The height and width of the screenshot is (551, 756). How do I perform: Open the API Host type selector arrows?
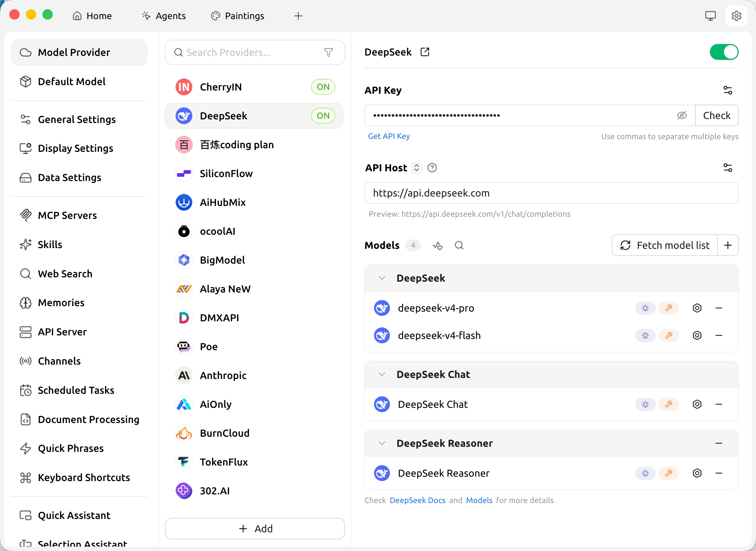(417, 168)
